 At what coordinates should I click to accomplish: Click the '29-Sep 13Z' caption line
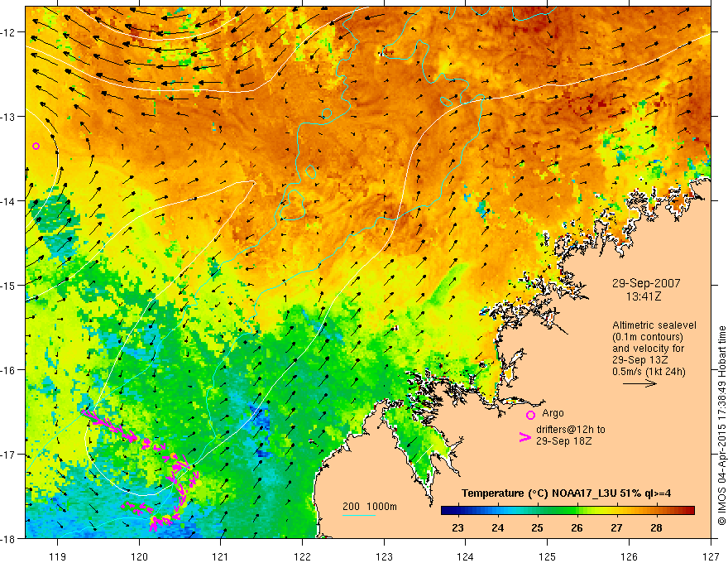(x=640, y=360)
